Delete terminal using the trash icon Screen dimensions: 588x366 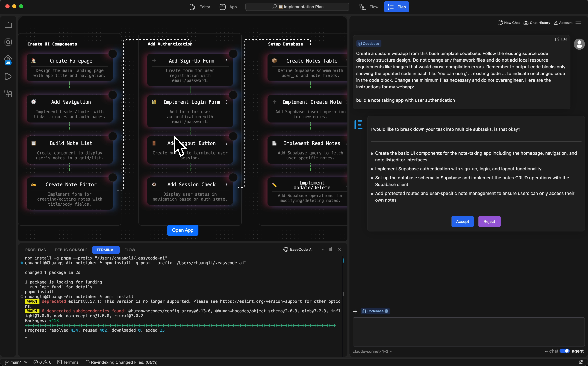coord(331,249)
